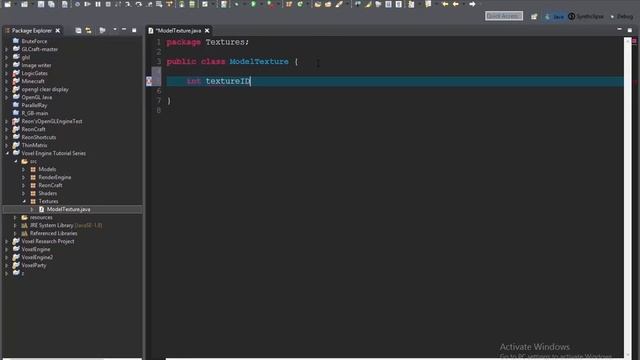Screen dimensions: 640x360
Task: Go to last edit location arrow
Action: pyautogui.click(x=445, y=4)
